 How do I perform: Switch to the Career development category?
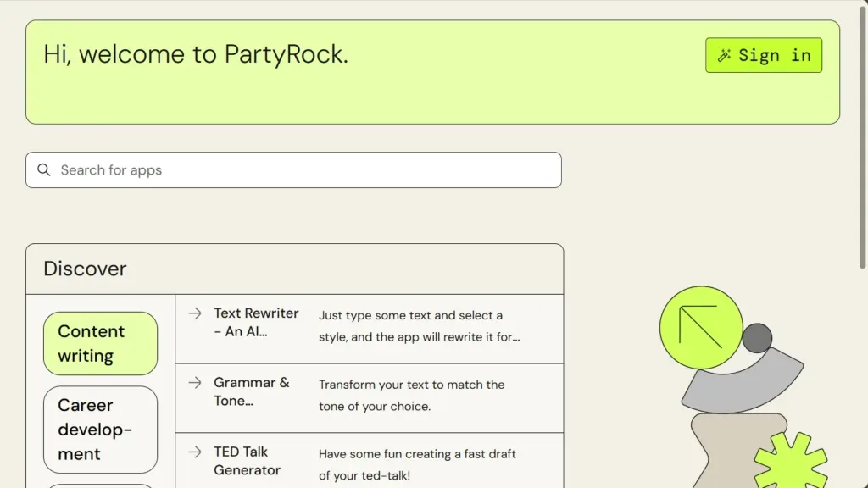pos(100,430)
